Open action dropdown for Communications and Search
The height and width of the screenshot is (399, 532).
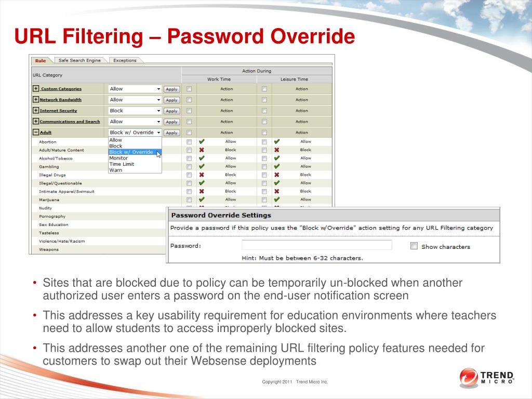[x=135, y=122]
